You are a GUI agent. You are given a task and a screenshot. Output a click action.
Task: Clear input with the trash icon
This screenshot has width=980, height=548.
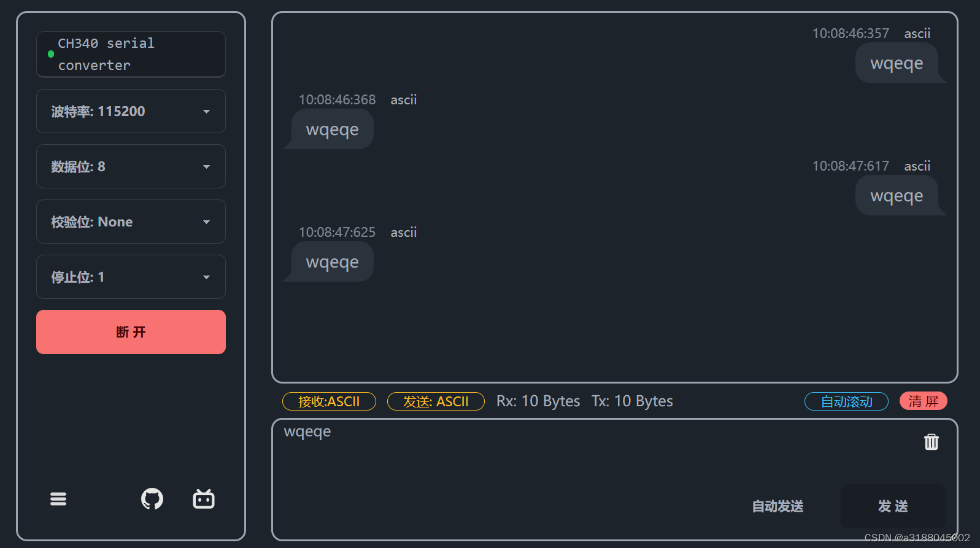tap(932, 442)
